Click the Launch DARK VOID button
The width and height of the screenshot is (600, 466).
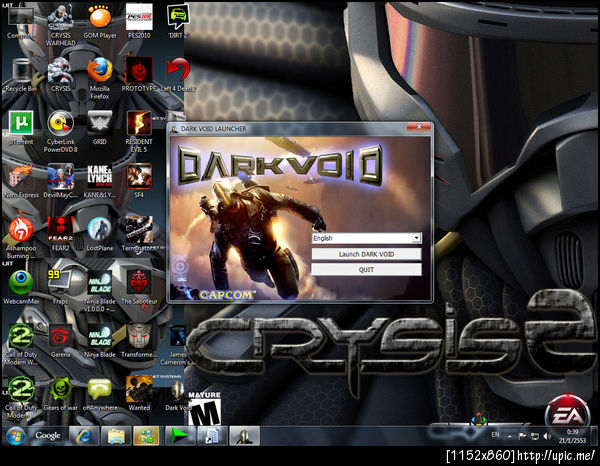pyautogui.click(x=367, y=254)
